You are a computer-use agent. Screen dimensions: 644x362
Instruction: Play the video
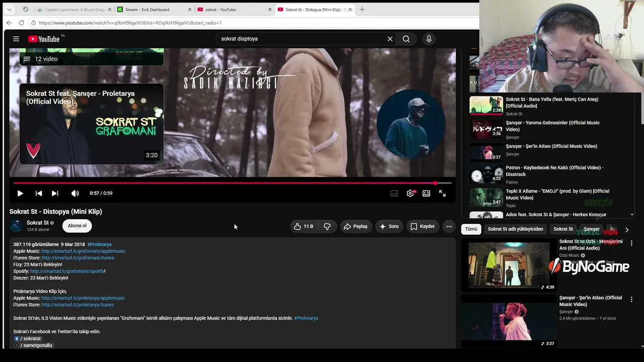point(20,193)
